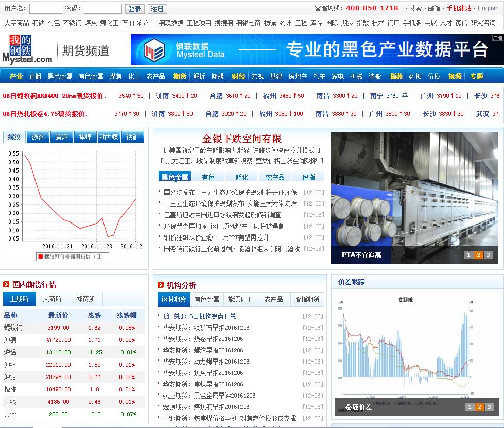Open the 邮箱 link in the header
The width and height of the screenshot is (504, 428).
[x=435, y=8]
